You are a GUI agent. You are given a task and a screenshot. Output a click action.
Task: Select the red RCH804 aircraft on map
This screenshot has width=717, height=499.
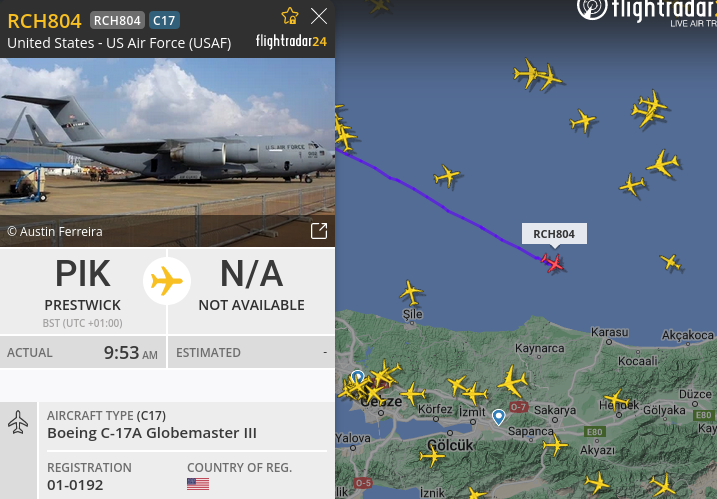553,263
